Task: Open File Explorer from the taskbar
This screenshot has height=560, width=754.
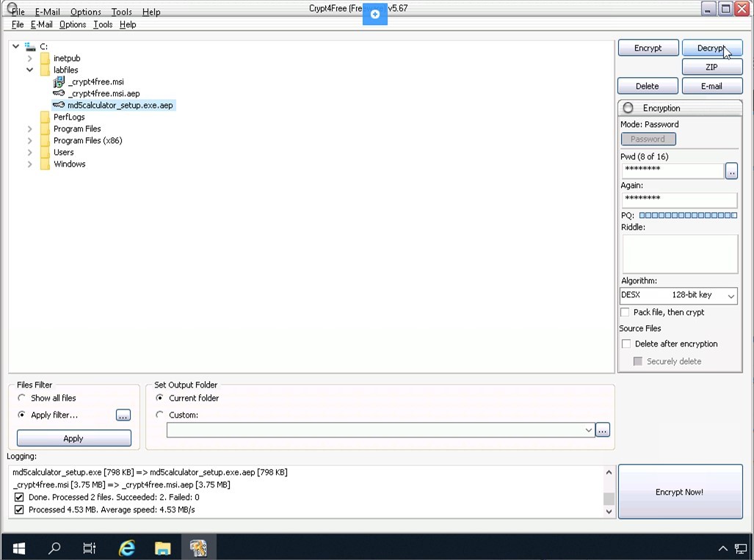Action: click(x=162, y=548)
